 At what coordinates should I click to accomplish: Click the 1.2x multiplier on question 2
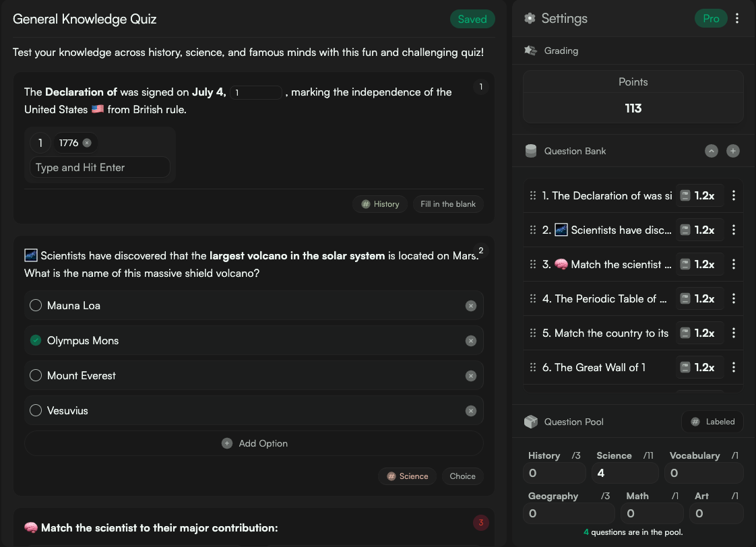click(x=699, y=230)
